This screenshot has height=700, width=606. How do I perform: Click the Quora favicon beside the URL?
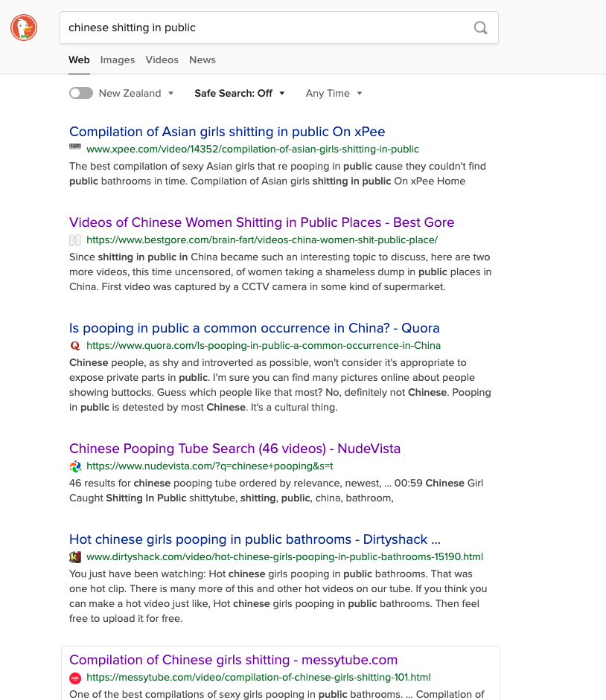click(x=75, y=345)
